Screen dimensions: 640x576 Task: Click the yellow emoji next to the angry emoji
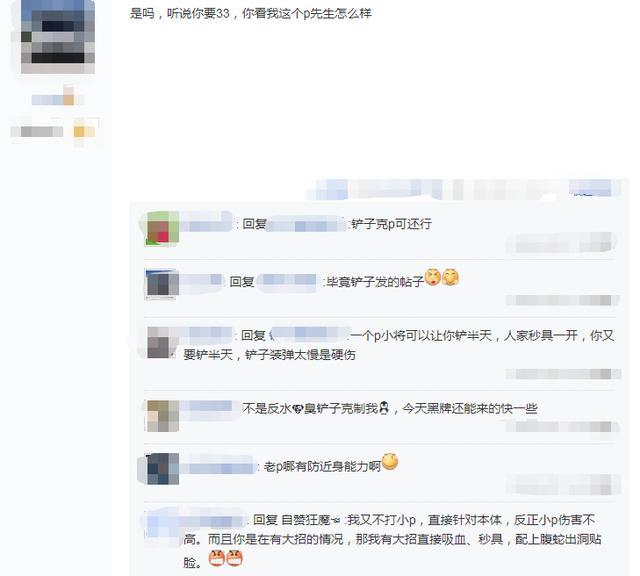[451, 278]
